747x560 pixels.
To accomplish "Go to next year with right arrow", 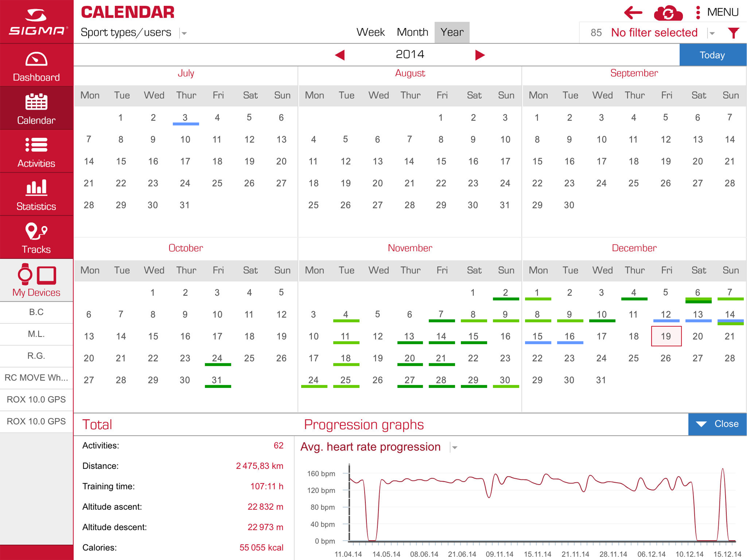I will 480,55.
